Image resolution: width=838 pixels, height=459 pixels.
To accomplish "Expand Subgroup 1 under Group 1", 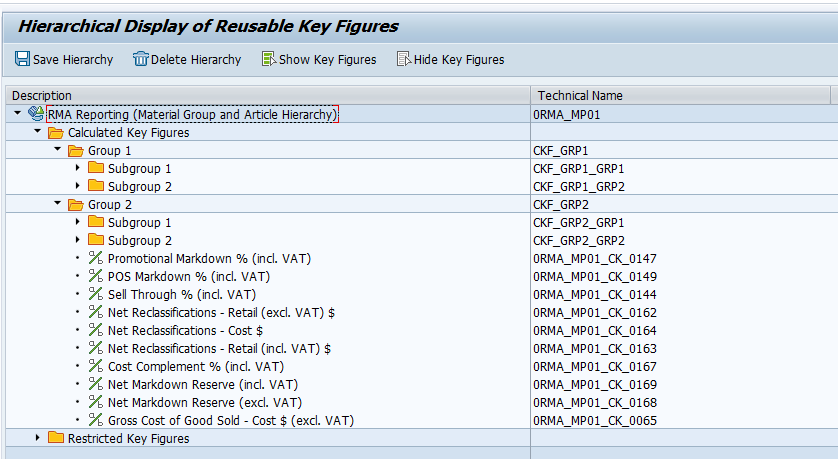I will [78, 168].
